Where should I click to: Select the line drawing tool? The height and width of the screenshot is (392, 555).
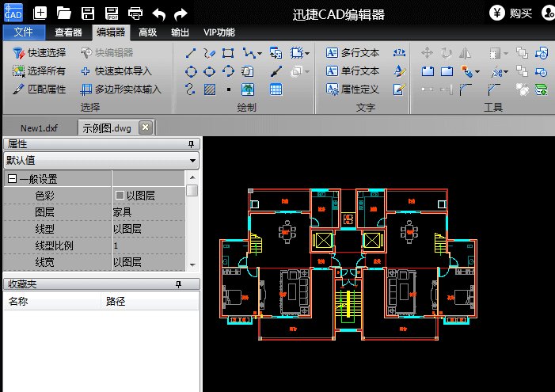pos(190,53)
